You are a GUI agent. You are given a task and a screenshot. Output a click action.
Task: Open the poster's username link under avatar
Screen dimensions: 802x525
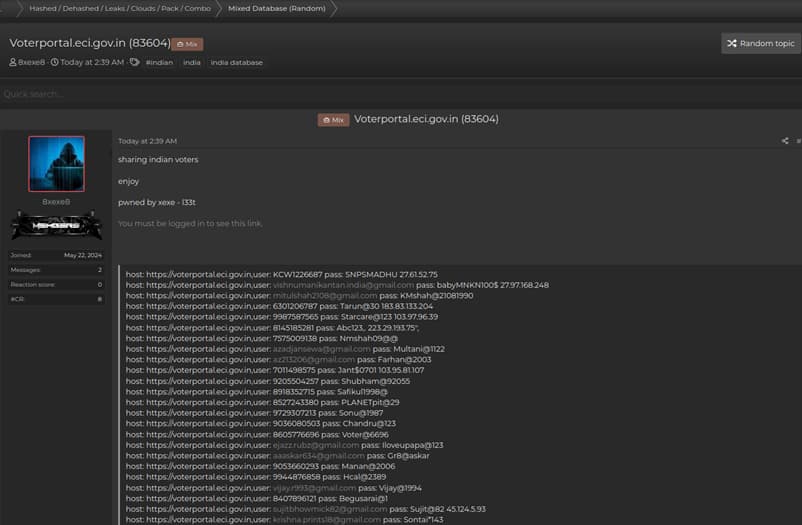(x=56, y=201)
